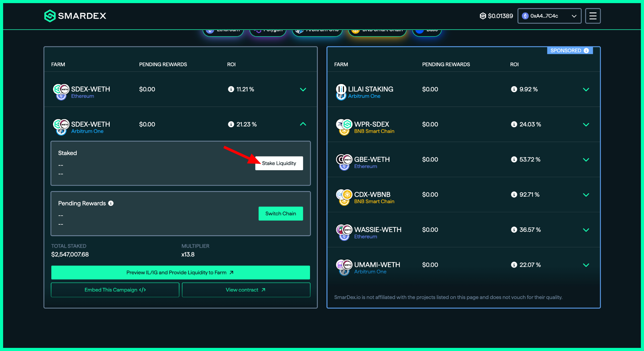The height and width of the screenshot is (351, 644).
Task: Open Preview IL/IG and Provide Liquidity link
Action: (180, 272)
